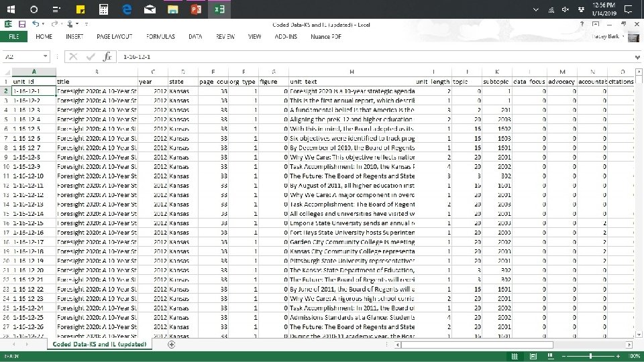Click vertical scroll up arrow
The width and height of the screenshot is (644, 362).
639,72
